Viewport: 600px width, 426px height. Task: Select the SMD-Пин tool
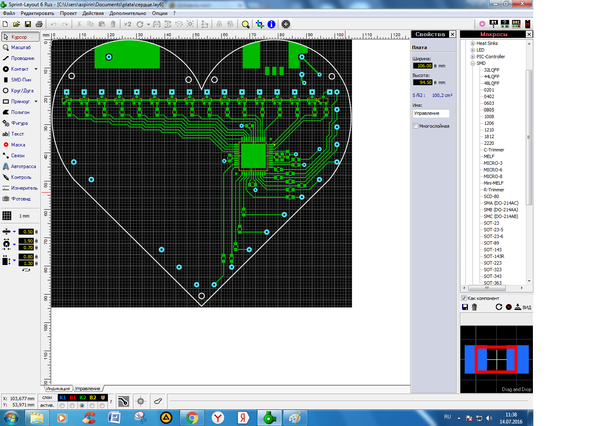tap(19, 80)
